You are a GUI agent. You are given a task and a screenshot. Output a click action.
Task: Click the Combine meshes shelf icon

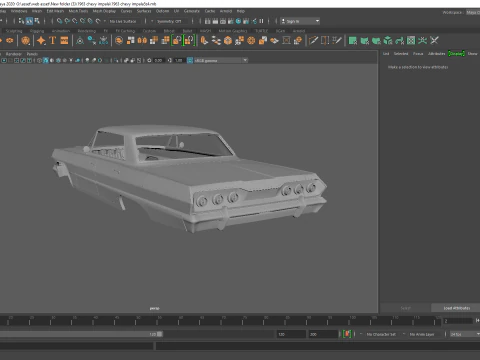point(131,41)
